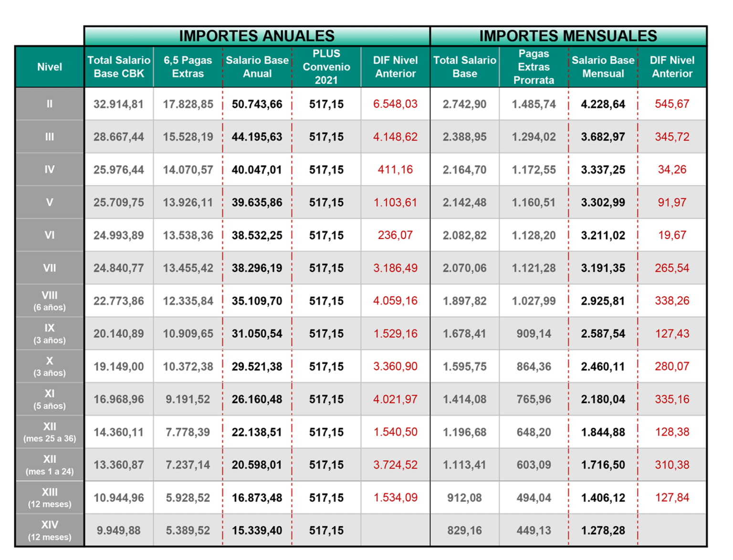733x560 pixels.
Task: Select XII (mes 25 a 36) label
Action: 50,432
